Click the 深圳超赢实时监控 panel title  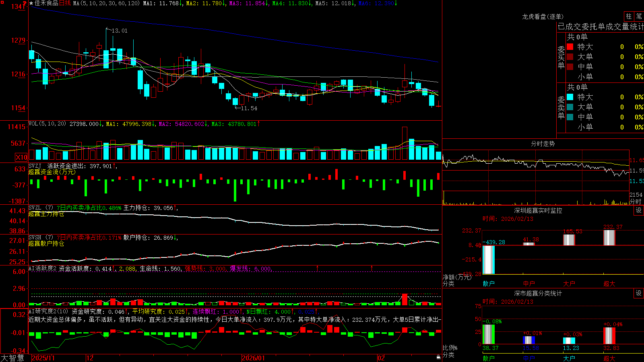click(x=538, y=210)
